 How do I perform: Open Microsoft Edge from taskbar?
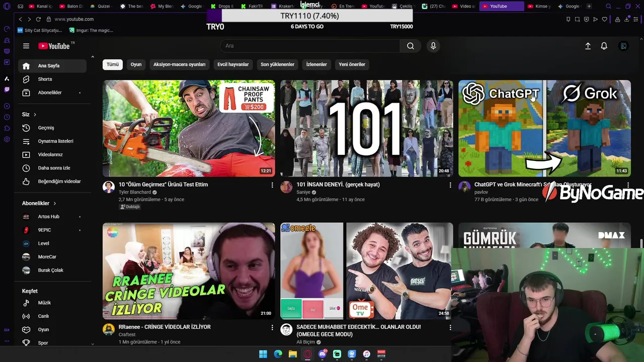click(278, 354)
